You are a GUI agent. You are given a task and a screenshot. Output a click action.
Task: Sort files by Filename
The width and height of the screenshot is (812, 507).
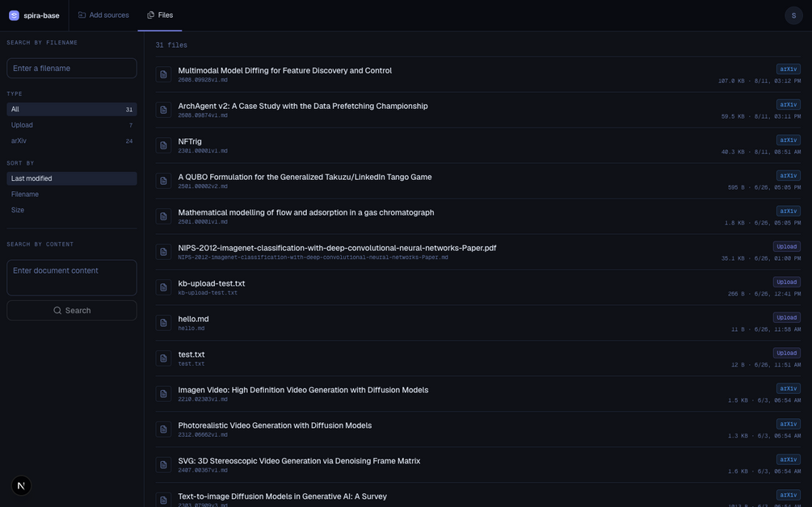pos(72,194)
